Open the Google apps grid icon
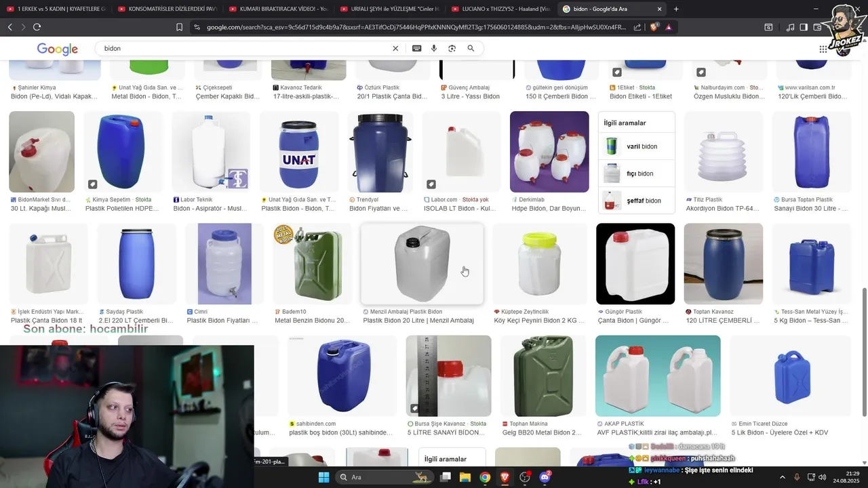The image size is (868, 488). point(823,49)
